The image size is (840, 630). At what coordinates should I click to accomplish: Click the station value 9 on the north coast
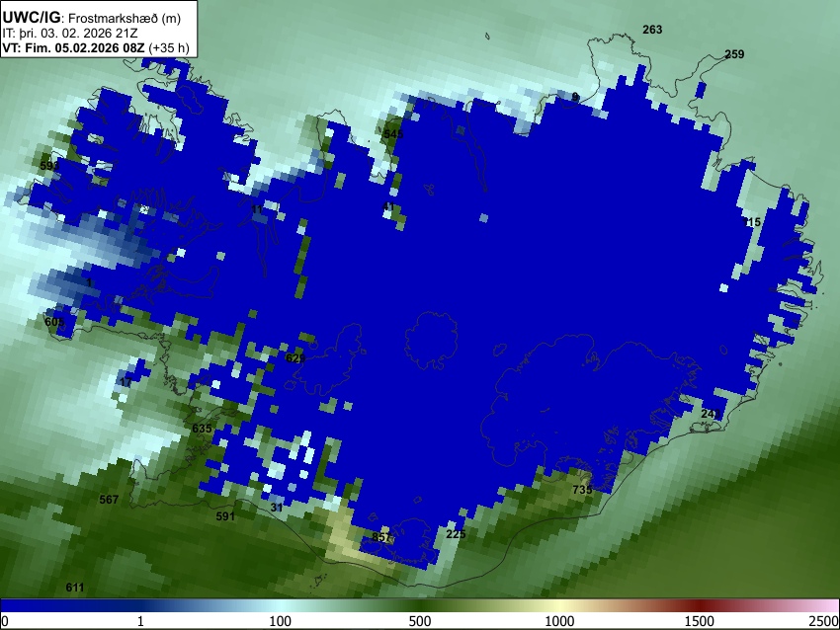[x=575, y=97]
